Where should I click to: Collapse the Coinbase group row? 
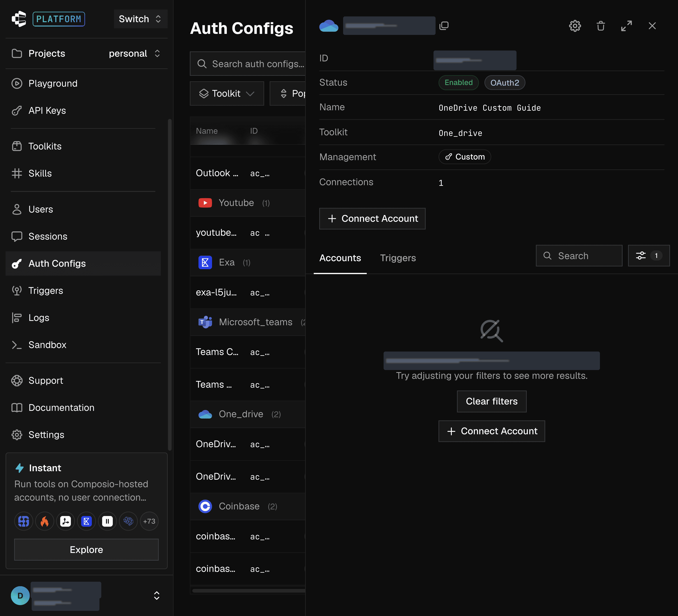point(248,506)
